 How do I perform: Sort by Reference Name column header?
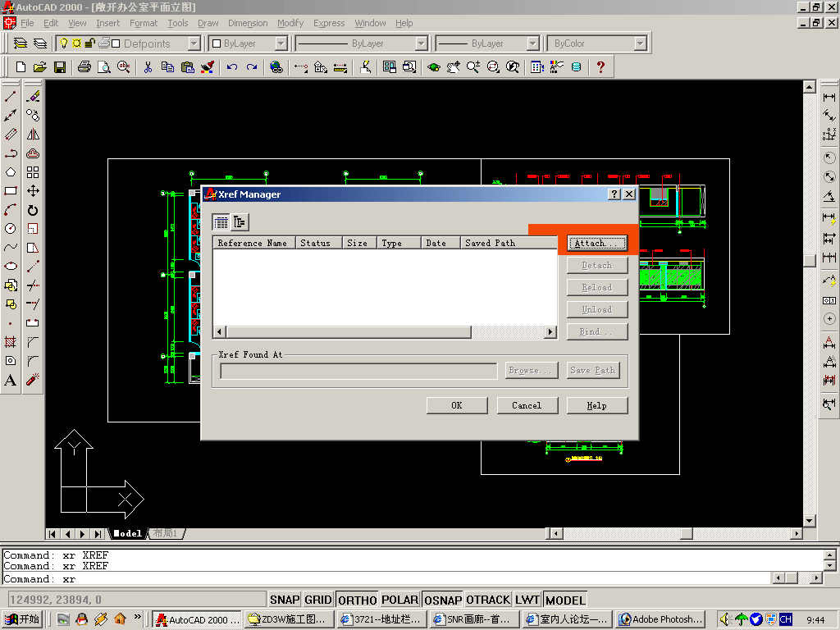click(253, 243)
